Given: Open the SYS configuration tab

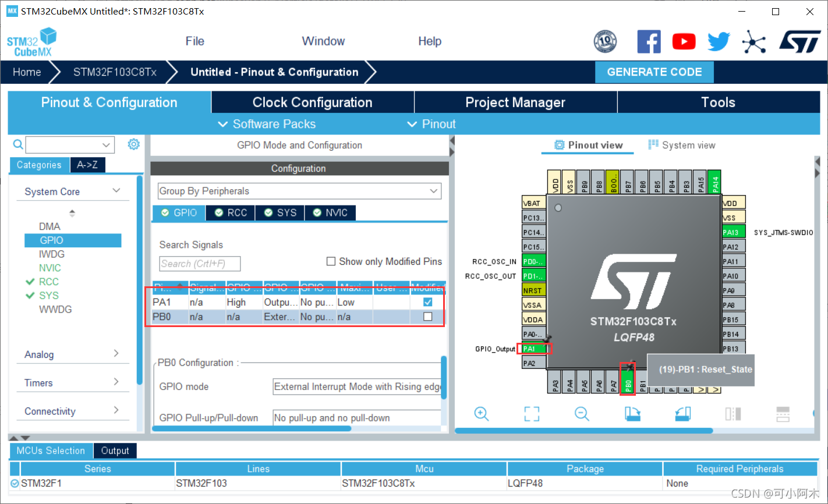Looking at the screenshot, I should (280, 213).
